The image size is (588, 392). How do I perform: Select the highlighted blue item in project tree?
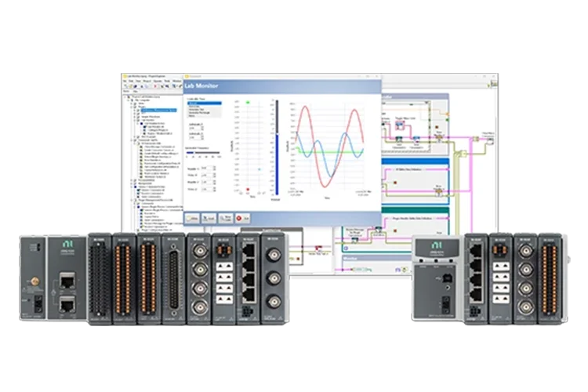(x=158, y=111)
